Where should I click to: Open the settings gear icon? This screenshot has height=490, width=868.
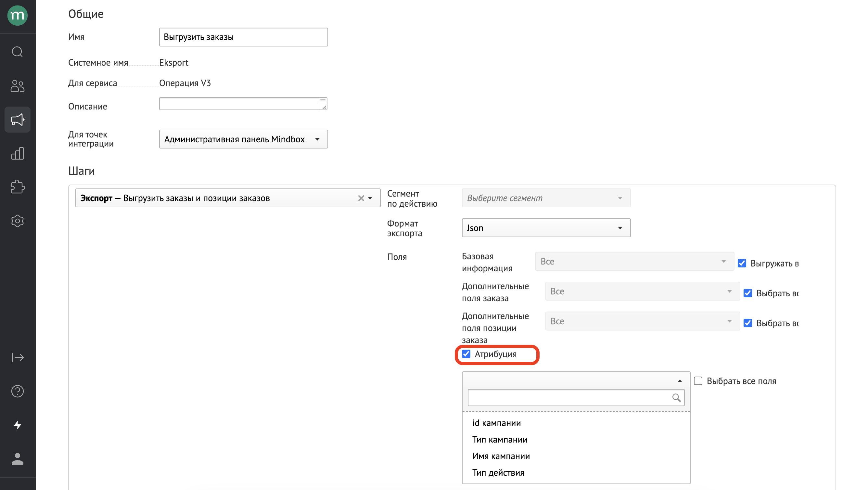(x=18, y=221)
